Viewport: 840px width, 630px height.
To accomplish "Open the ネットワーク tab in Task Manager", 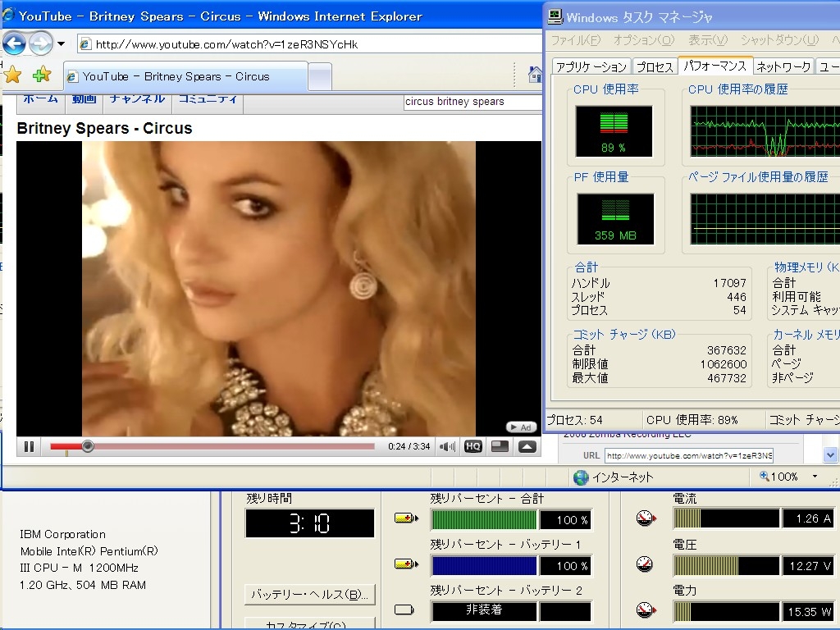I will [783, 66].
